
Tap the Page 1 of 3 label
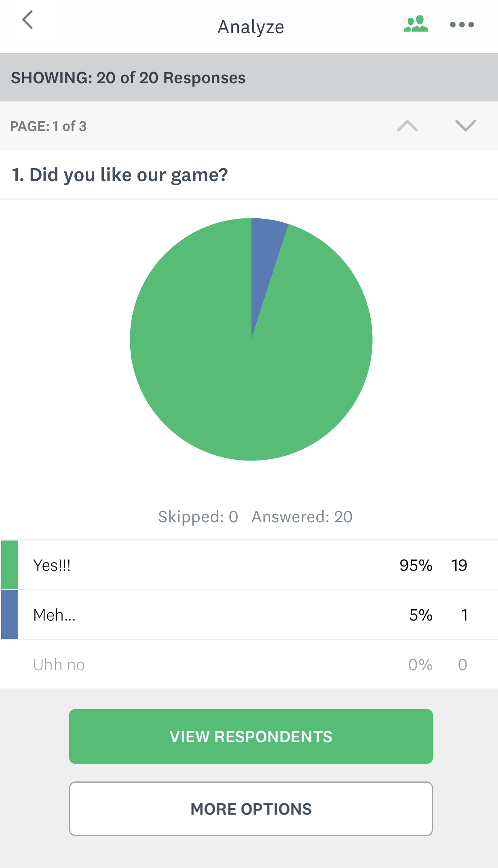point(48,126)
